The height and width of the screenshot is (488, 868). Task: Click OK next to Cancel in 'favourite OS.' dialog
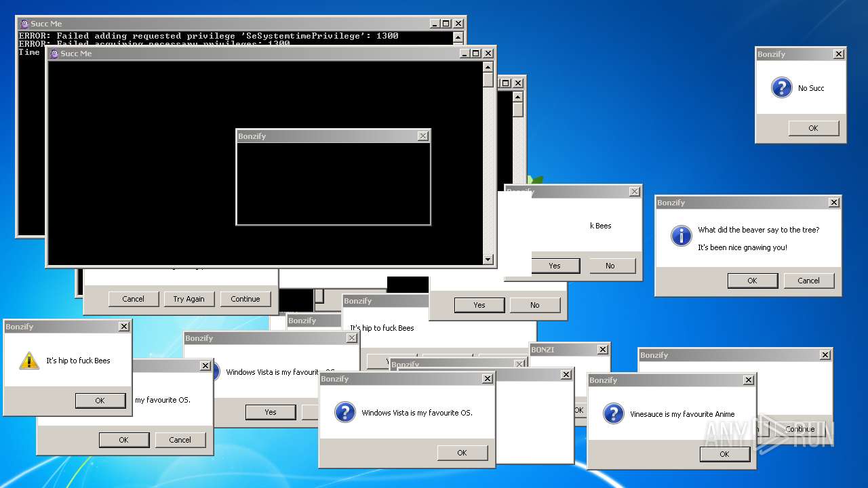[x=123, y=440]
